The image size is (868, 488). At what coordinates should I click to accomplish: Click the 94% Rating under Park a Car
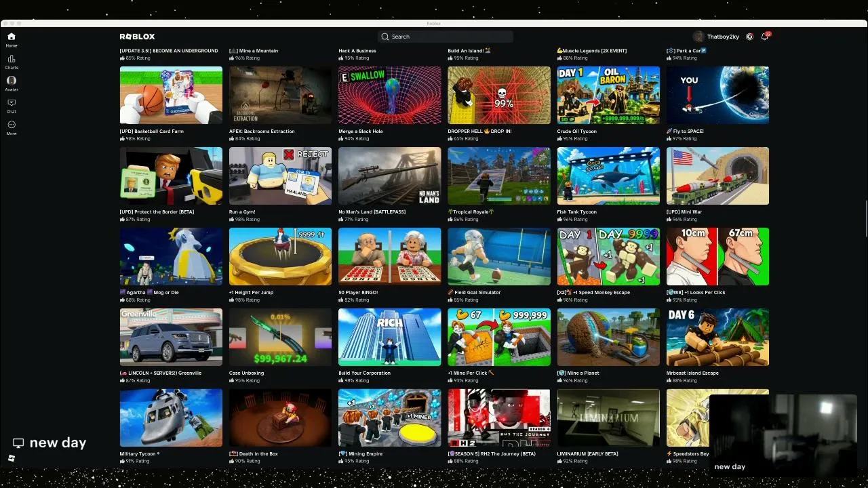click(682, 58)
